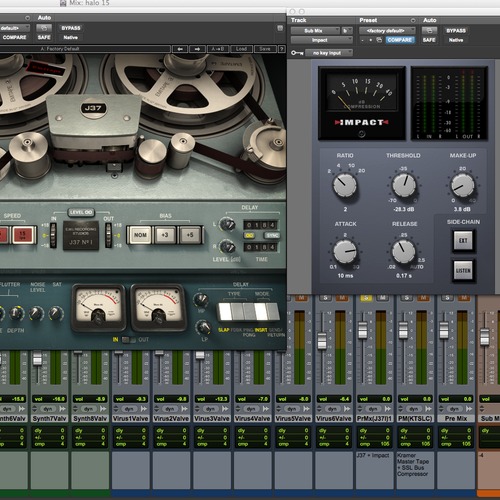Flip the J37 meter IN/OUT switch
This screenshot has height=500, width=500.
click(129, 340)
